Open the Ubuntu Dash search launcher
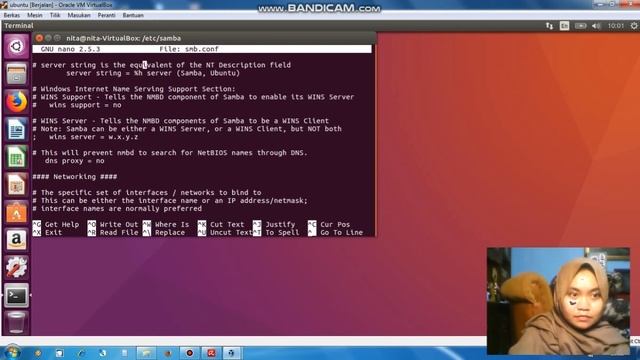640x360 pixels. [x=16, y=47]
